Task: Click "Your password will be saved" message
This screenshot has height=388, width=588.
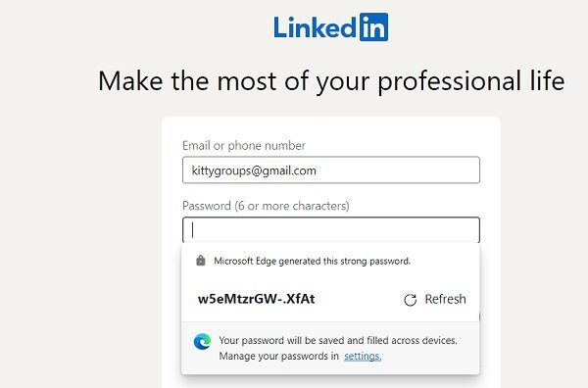Action: pyautogui.click(x=338, y=340)
